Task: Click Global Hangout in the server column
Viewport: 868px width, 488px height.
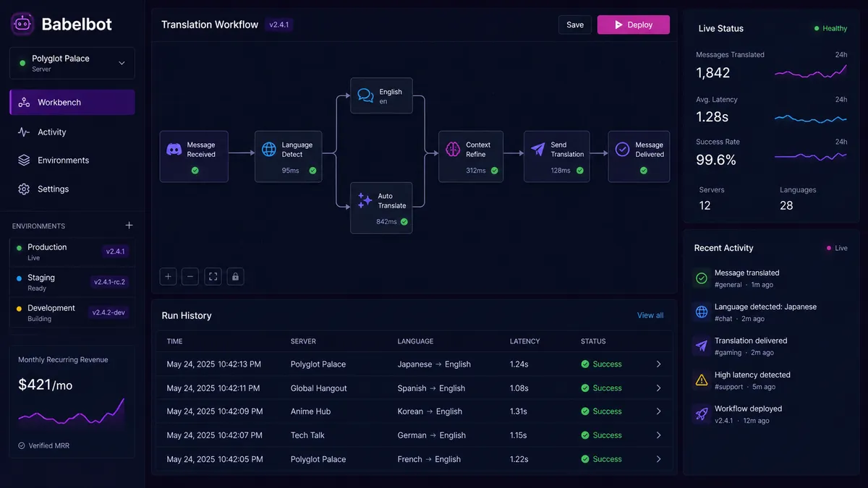Action: point(319,388)
